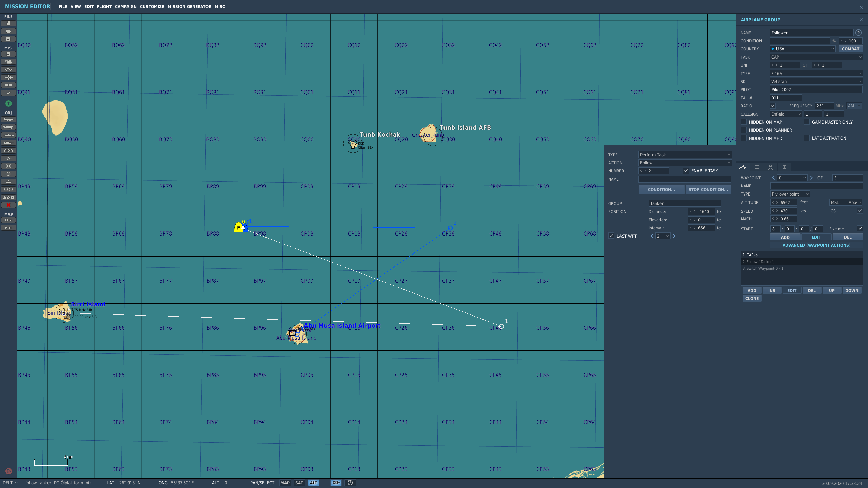Enable LATE ACTIVATION checkbox
The image size is (868, 488).
pyautogui.click(x=807, y=138)
